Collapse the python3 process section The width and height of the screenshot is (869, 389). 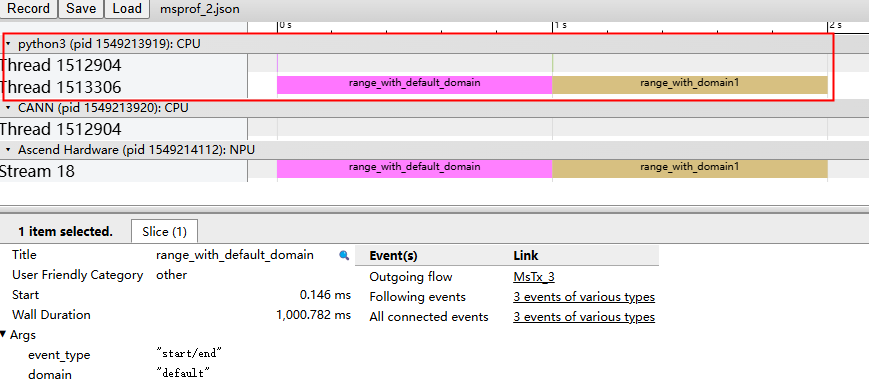tap(8, 44)
